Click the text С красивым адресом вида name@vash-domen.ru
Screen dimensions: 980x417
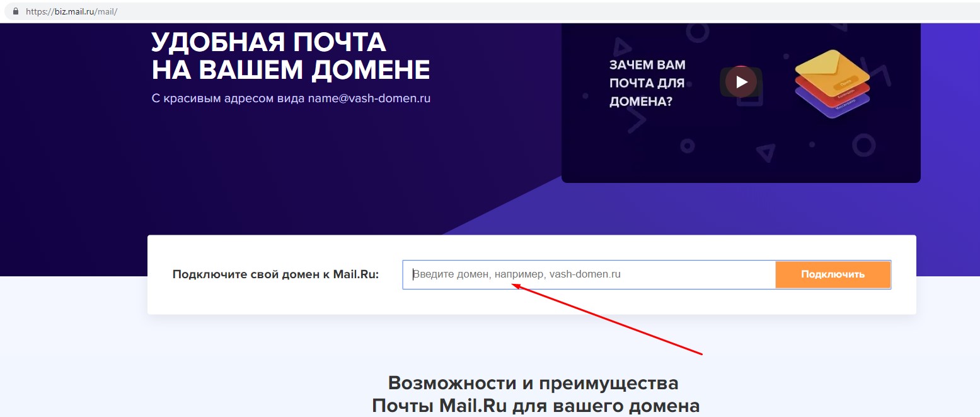point(291,98)
